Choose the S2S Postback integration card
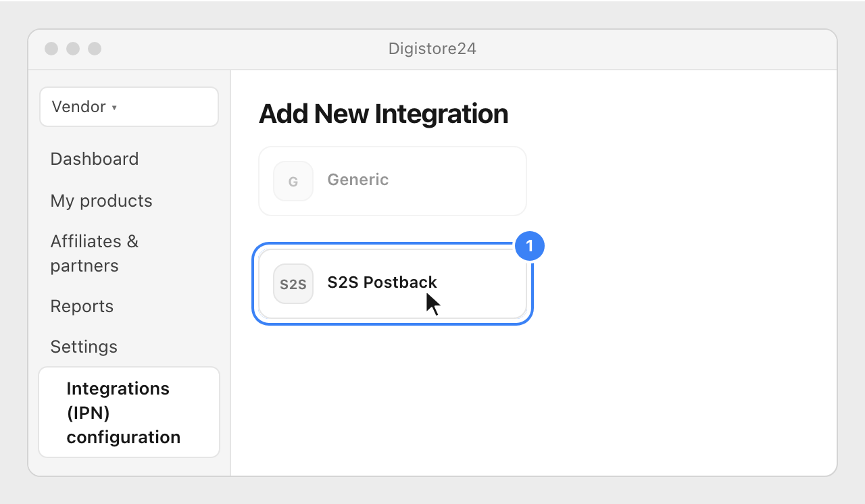This screenshot has height=504, width=865. point(393,284)
